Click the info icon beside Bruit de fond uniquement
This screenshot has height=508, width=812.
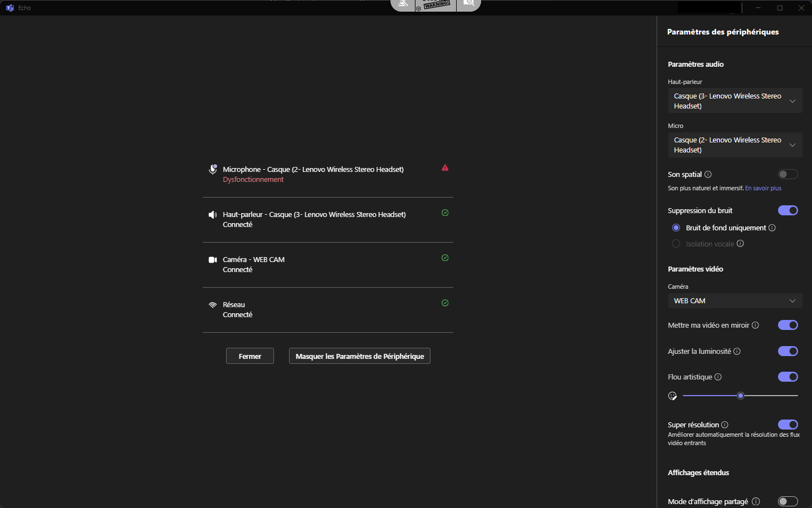coord(772,228)
